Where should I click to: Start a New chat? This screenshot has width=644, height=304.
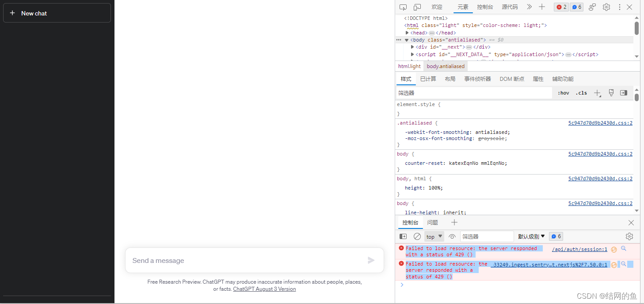[x=57, y=13]
